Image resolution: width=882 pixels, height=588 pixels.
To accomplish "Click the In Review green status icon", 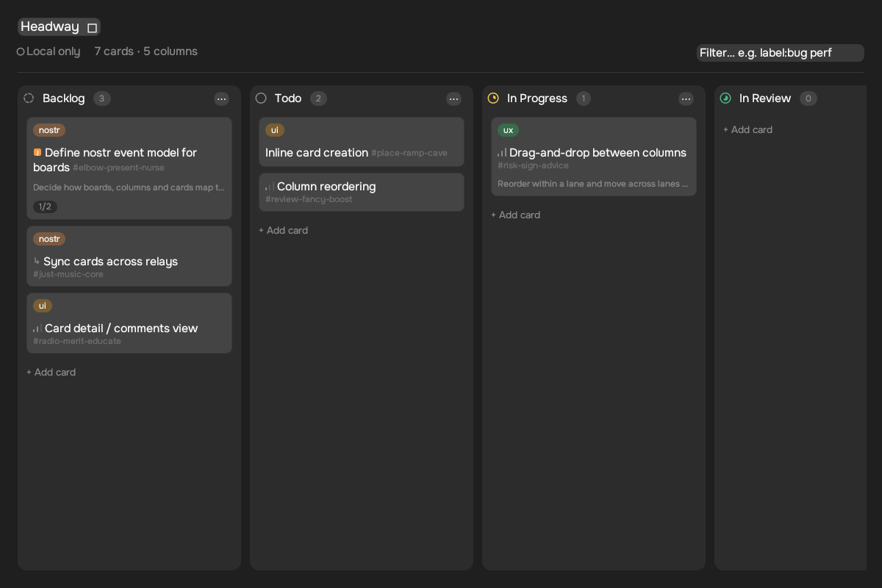I will [x=725, y=98].
